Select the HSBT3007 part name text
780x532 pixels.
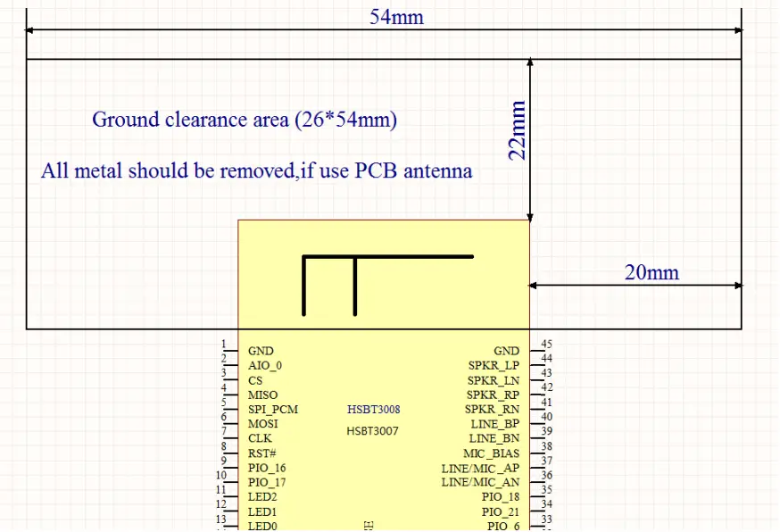tap(370, 431)
